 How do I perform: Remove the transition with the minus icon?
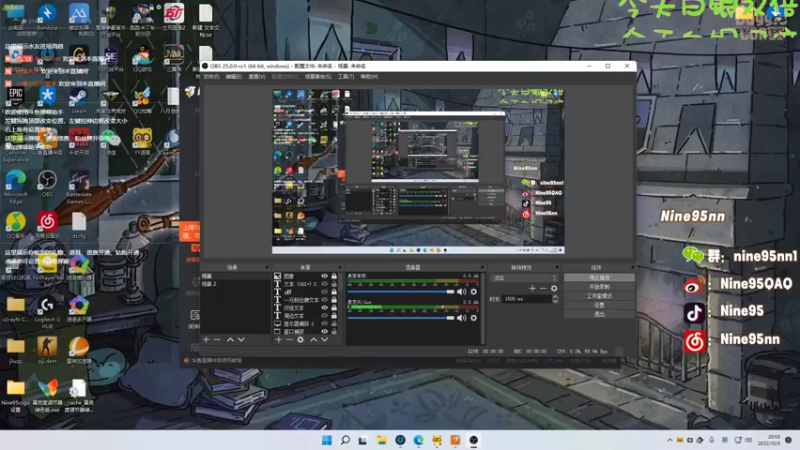pos(543,288)
